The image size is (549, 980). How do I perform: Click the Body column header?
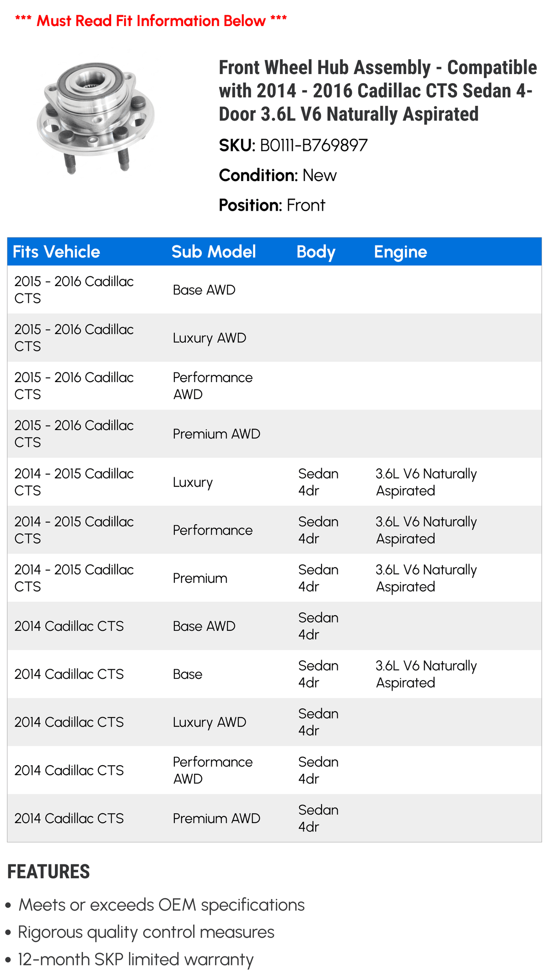point(316,252)
